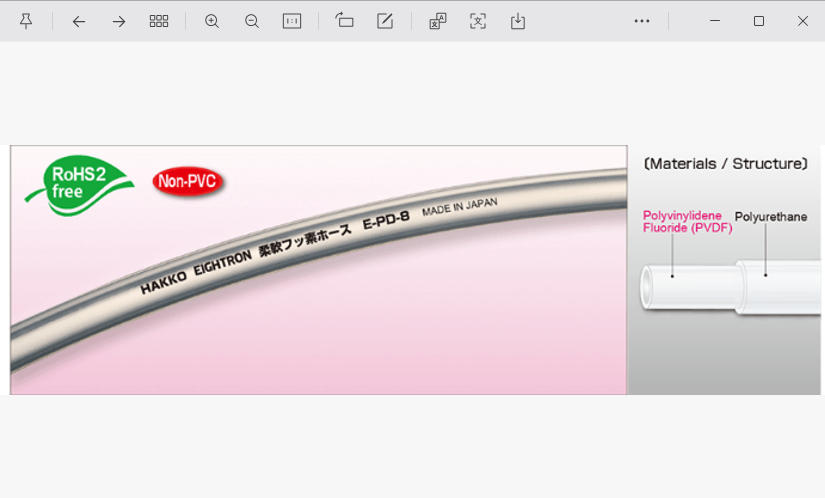The image size is (825, 498).
Task: Go to the previous image
Action: click(x=79, y=22)
